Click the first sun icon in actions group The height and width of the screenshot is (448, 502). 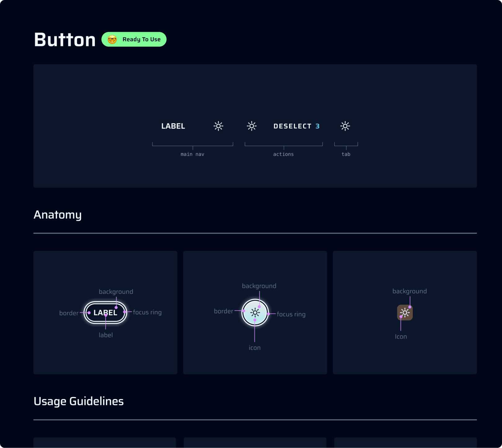coord(252,126)
